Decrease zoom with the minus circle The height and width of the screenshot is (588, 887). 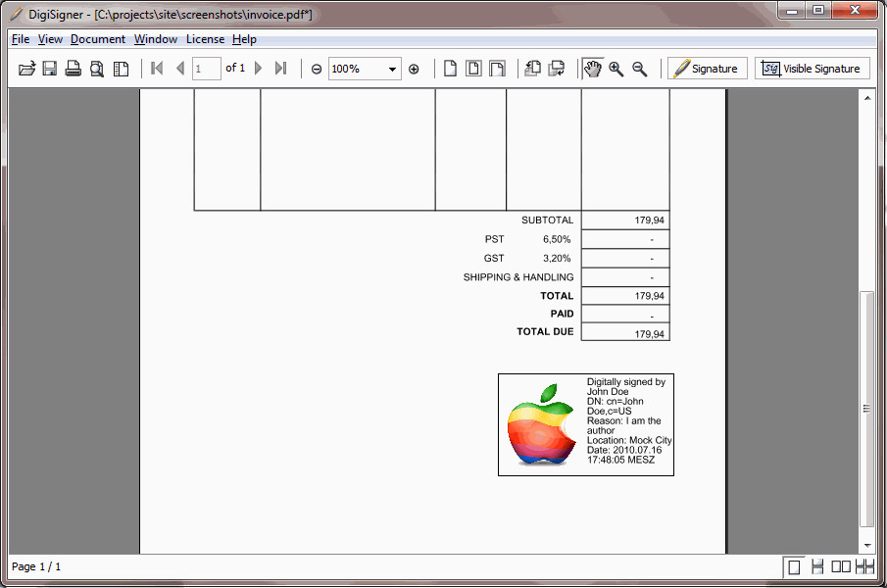click(317, 69)
